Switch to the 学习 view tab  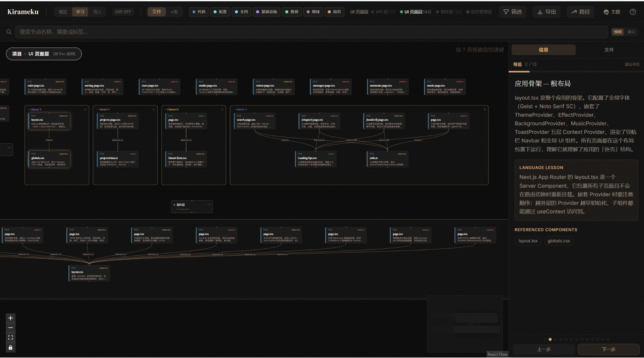click(80, 12)
